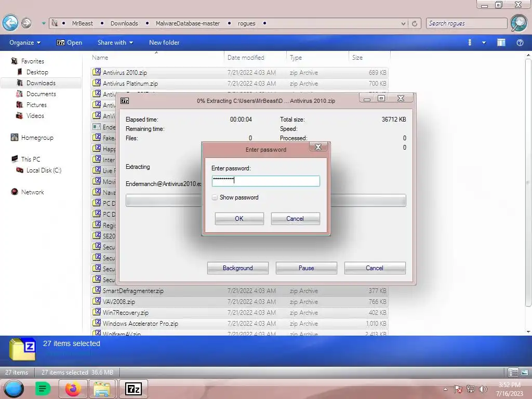Click the large zip preview icon in details pane

(x=22, y=349)
